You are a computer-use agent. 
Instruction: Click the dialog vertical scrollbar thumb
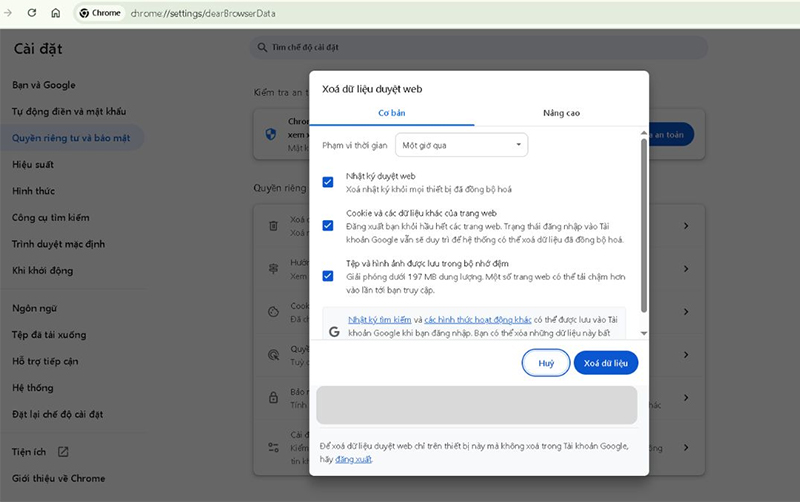pos(644,225)
